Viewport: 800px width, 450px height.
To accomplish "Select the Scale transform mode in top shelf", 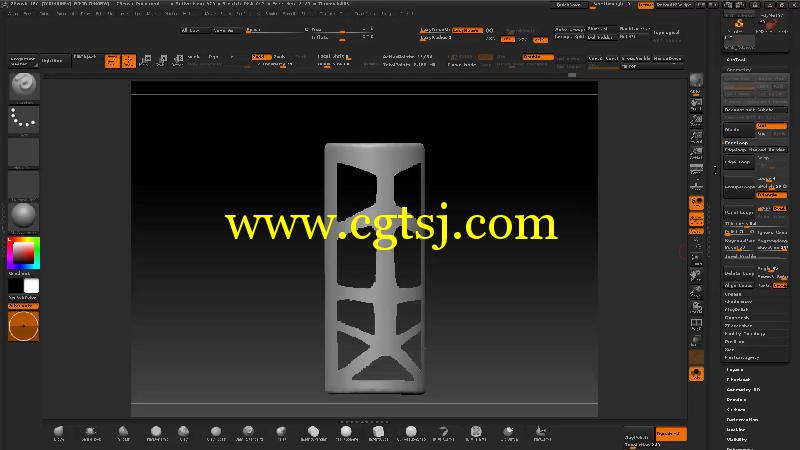I will coord(162,61).
